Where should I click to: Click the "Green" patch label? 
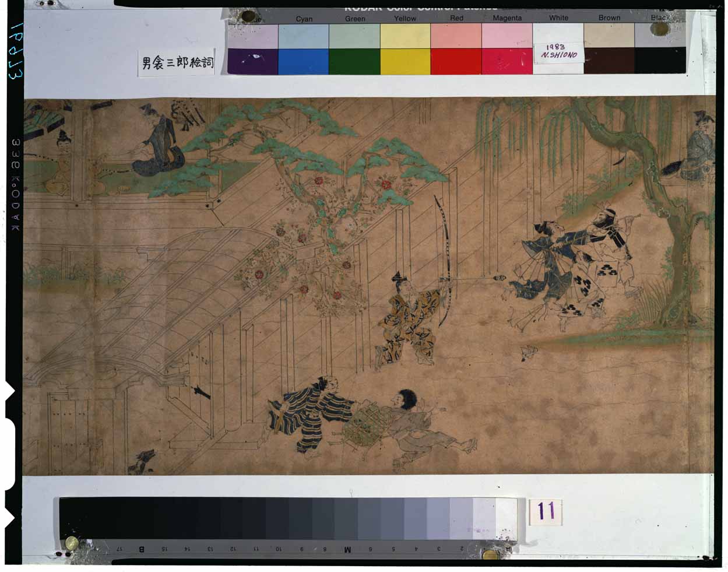coord(355,19)
